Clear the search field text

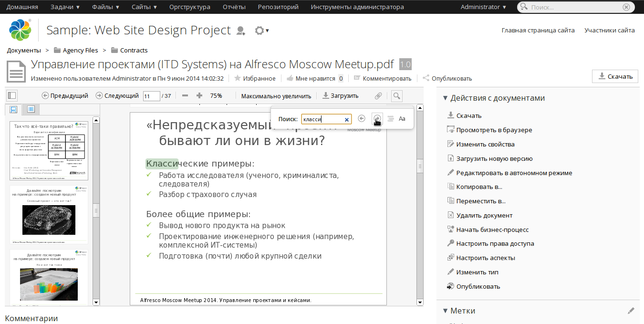347,119
